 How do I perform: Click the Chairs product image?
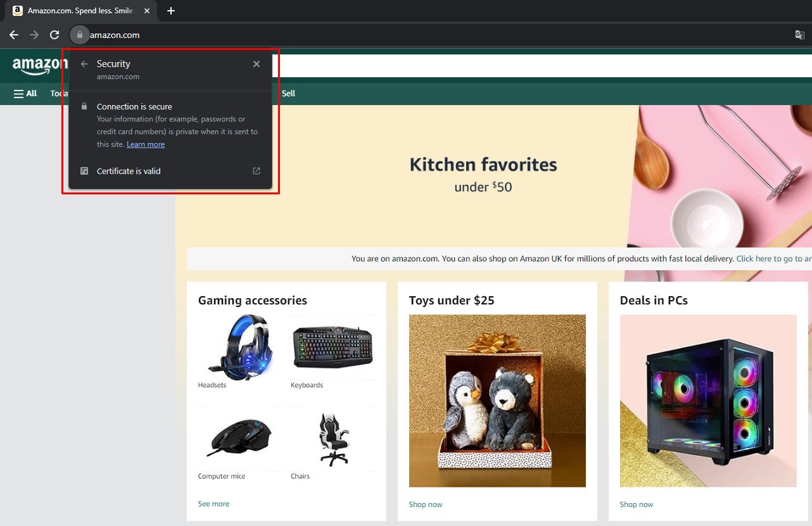point(333,438)
